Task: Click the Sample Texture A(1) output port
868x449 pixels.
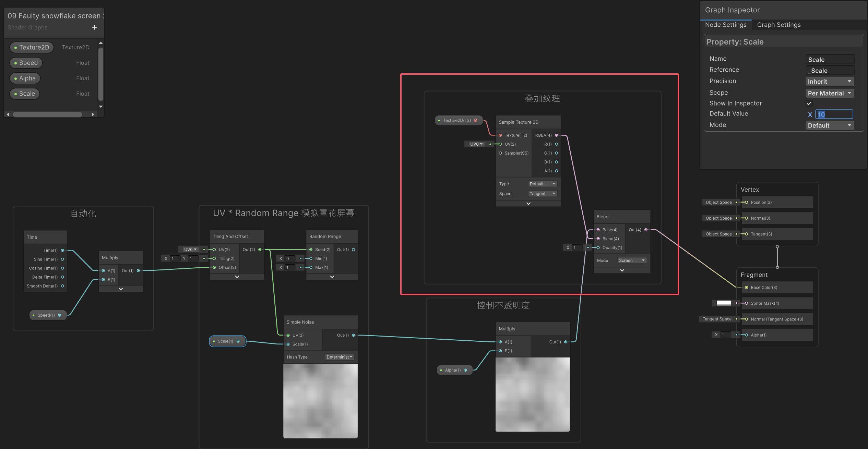Action: pyautogui.click(x=556, y=171)
